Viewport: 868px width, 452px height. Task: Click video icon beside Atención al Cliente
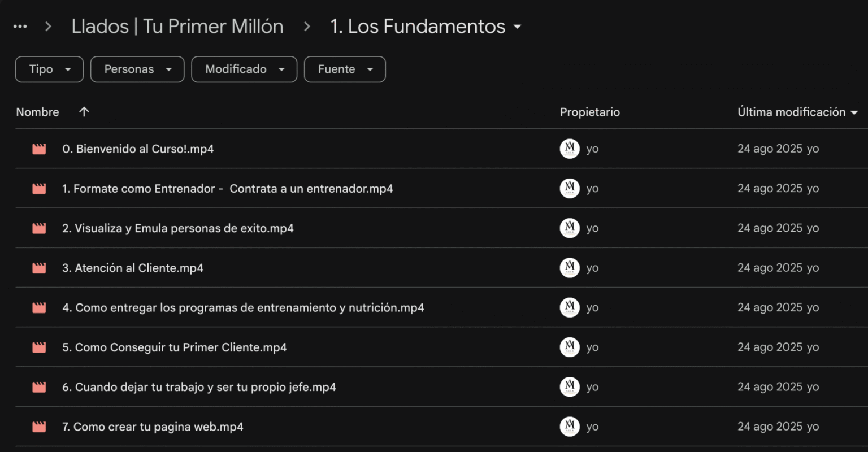[x=39, y=268]
